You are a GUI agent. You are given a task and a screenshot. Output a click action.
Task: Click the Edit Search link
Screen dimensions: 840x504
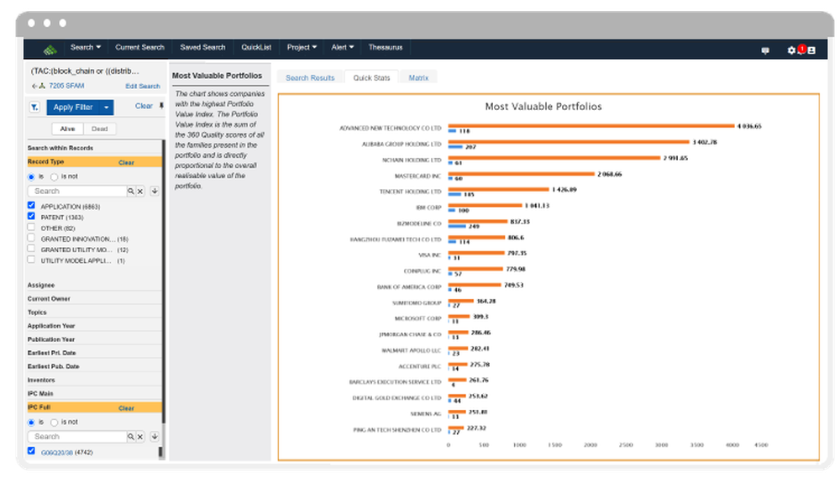tap(142, 86)
